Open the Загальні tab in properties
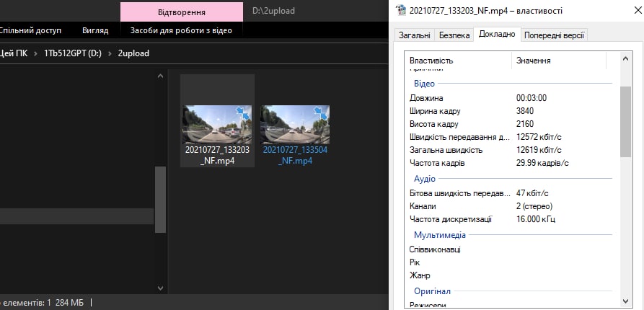 click(x=415, y=35)
